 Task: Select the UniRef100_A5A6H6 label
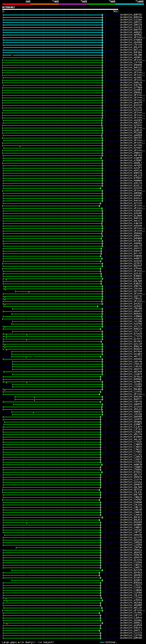[x=131, y=65]
